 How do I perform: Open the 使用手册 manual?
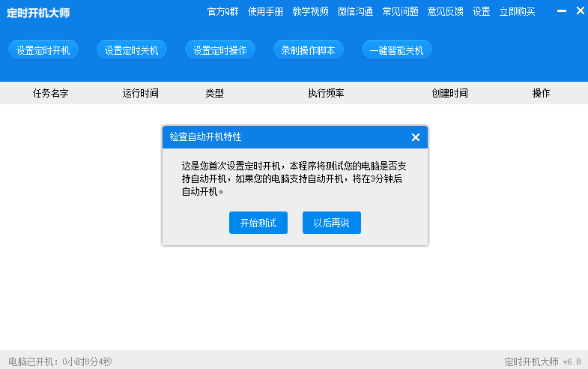coord(266,11)
